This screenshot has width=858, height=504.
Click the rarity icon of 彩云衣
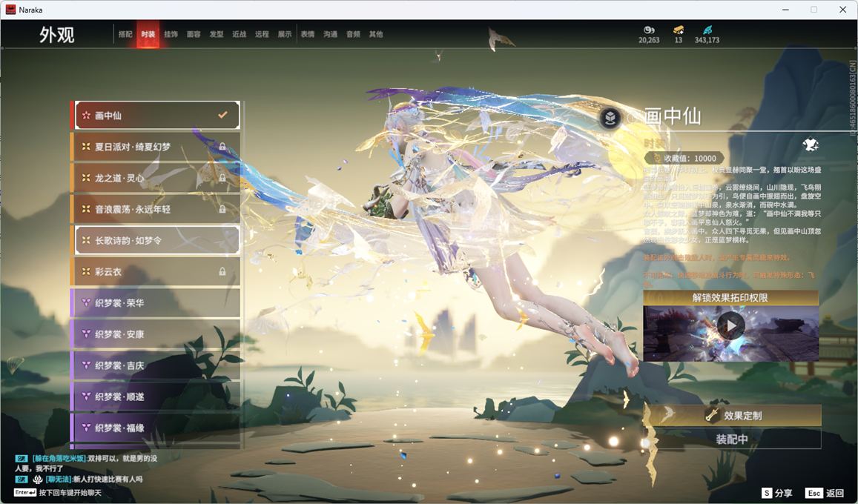(x=86, y=271)
